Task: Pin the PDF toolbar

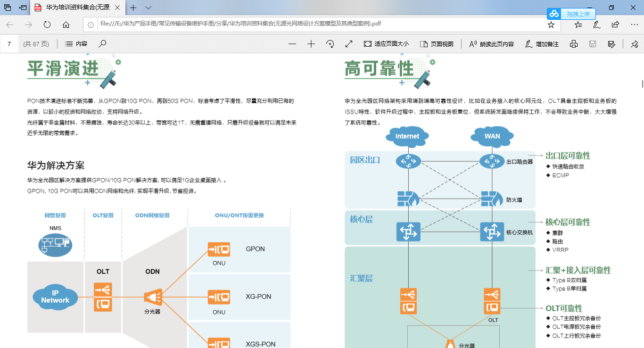Action: 634,44
